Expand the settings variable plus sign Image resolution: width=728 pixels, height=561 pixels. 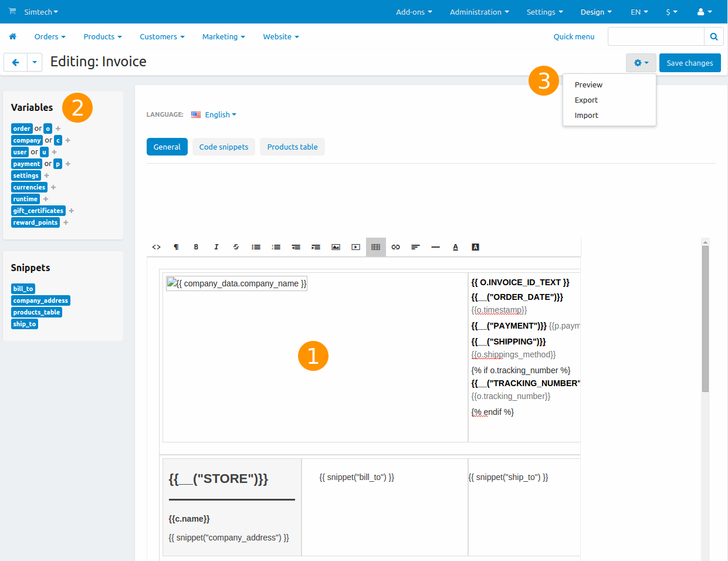[47, 175]
